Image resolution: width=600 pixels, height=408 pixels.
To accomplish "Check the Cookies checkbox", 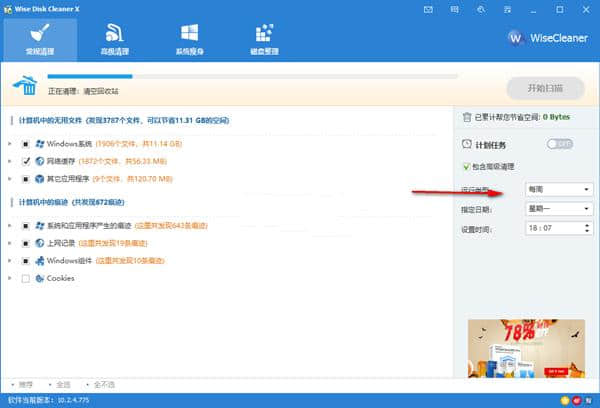I will click(x=25, y=278).
